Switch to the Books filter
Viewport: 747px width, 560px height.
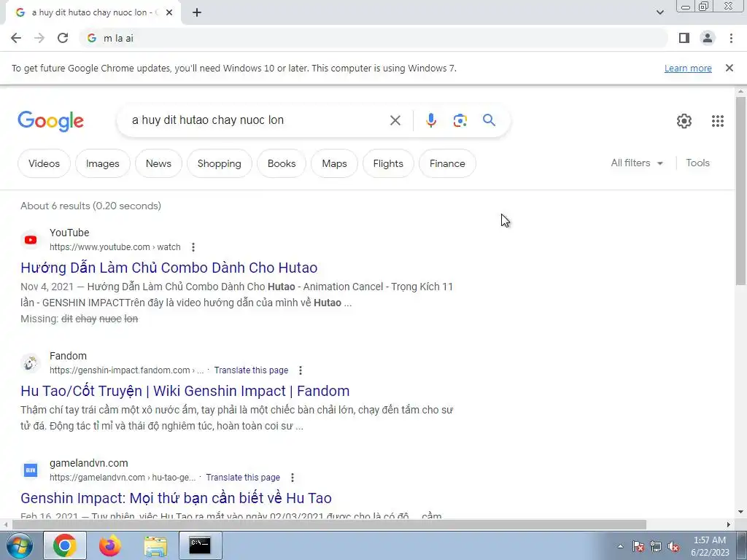[x=282, y=163]
